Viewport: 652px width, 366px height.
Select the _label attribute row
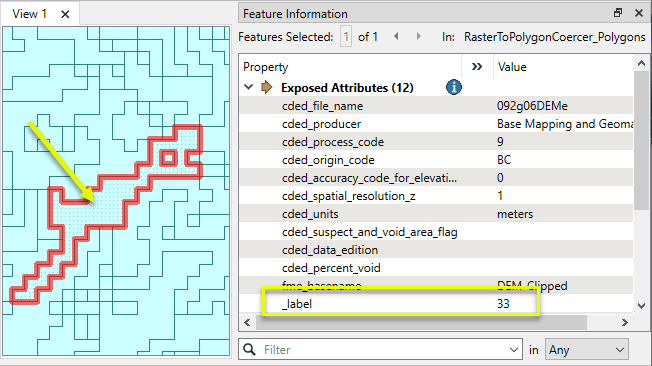[x=436, y=304]
